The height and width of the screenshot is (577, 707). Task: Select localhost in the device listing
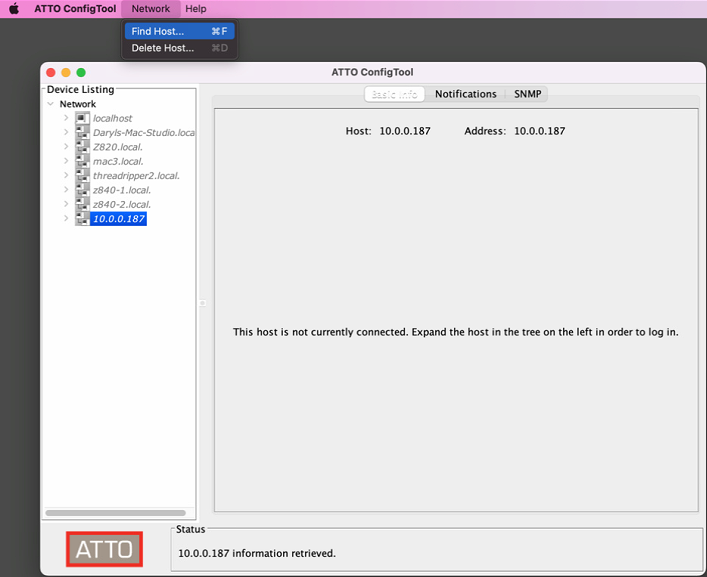(x=113, y=118)
